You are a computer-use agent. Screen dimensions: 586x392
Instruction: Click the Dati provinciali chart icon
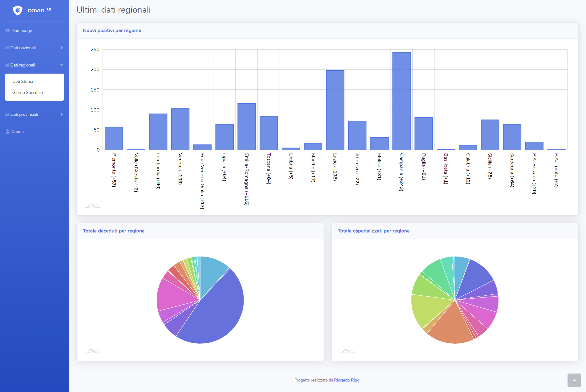click(x=7, y=114)
